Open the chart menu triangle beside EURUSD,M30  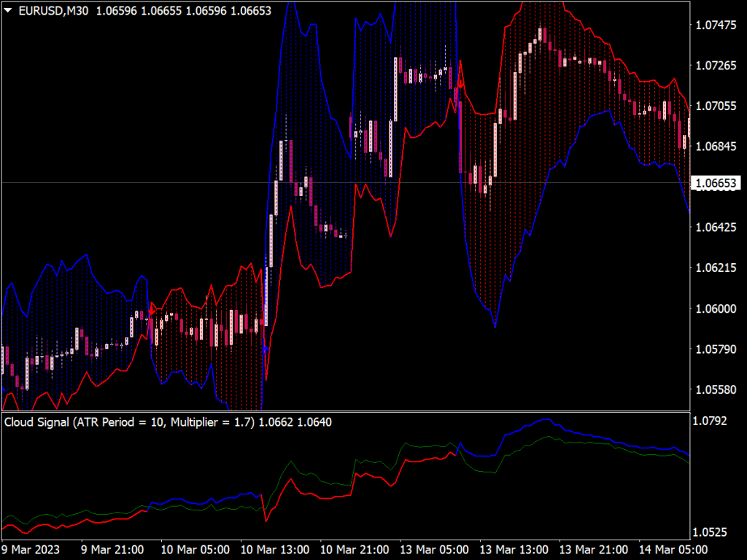[8, 10]
